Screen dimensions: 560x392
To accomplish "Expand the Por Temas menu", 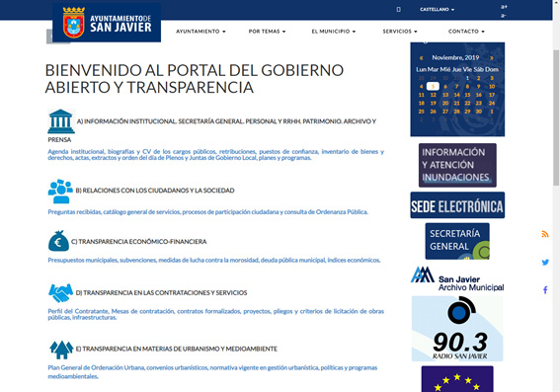I will (x=267, y=32).
